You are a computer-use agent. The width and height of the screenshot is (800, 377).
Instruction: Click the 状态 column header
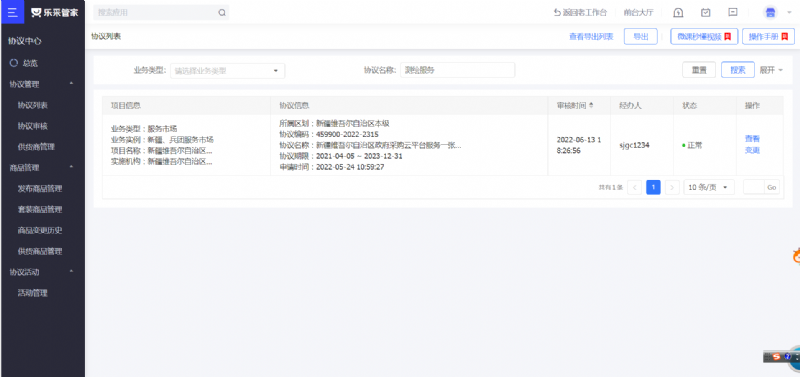pos(689,106)
